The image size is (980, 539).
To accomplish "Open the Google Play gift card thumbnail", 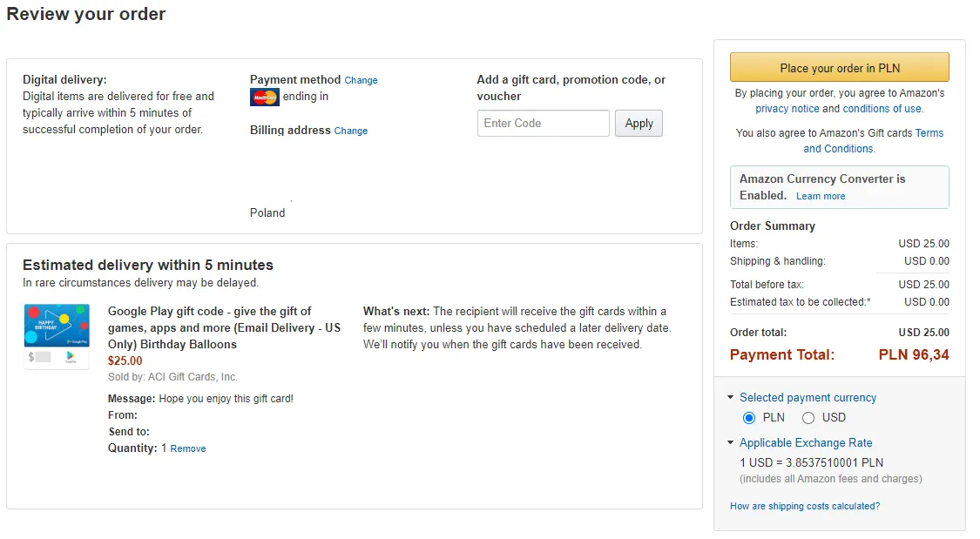I will click(x=57, y=335).
